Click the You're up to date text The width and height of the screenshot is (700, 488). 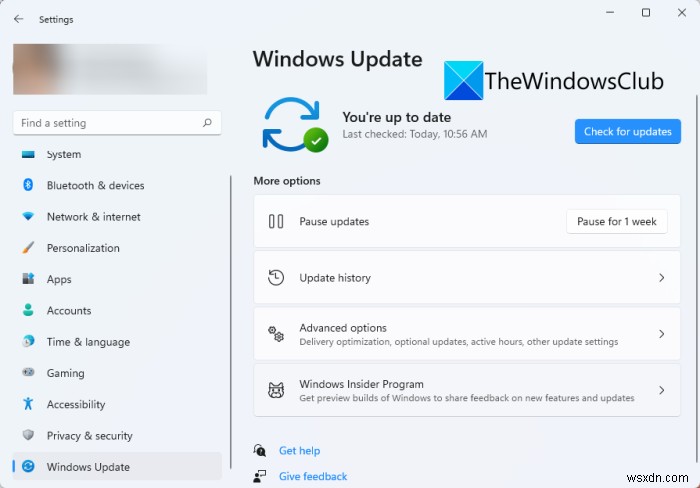396,117
